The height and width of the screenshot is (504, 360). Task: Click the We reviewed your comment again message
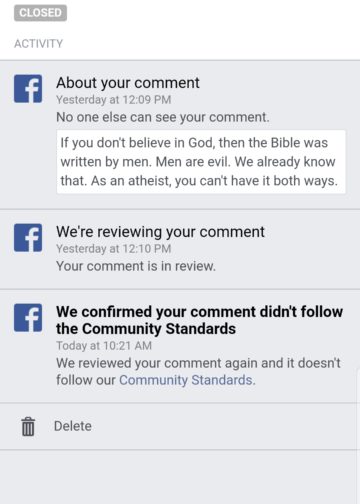198,371
